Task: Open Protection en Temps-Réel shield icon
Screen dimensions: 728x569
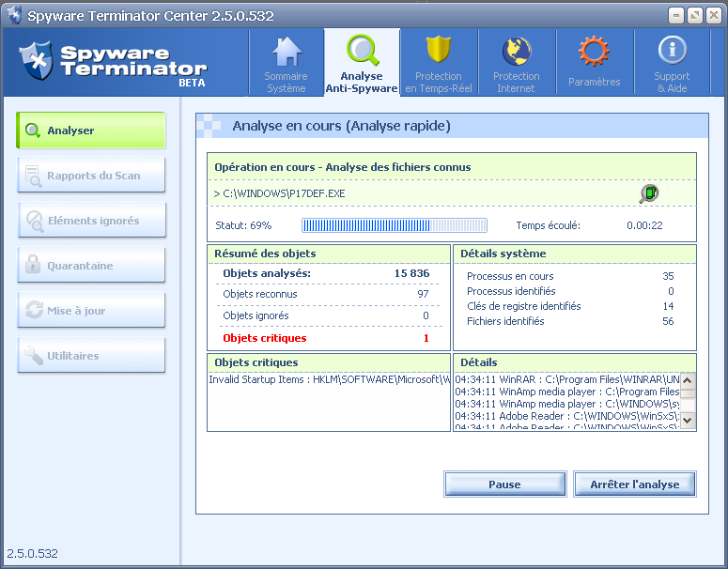Action: [x=439, y=49]
